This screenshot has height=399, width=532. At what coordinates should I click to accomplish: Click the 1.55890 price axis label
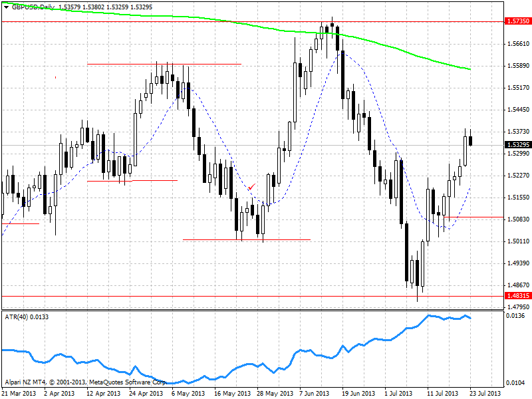519,66
